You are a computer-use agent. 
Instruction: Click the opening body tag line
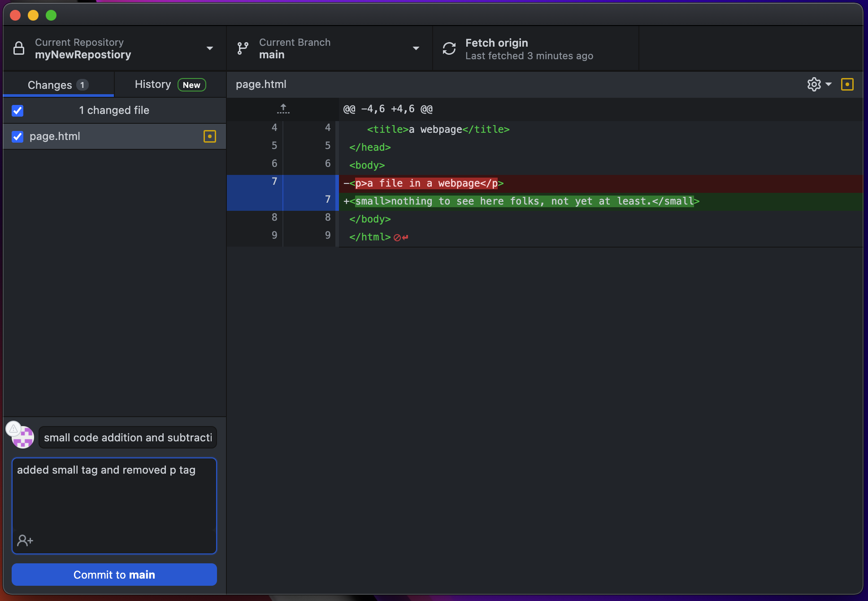click(601, 165)
